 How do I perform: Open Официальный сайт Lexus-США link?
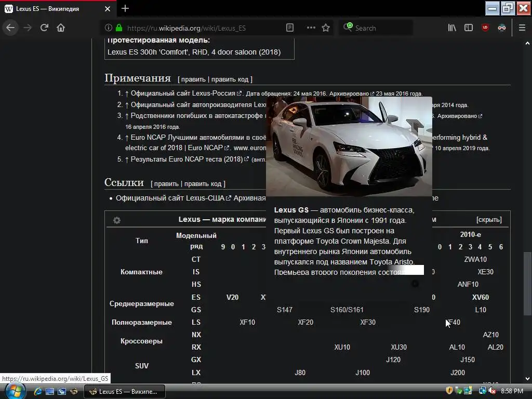tap(170, 198)
